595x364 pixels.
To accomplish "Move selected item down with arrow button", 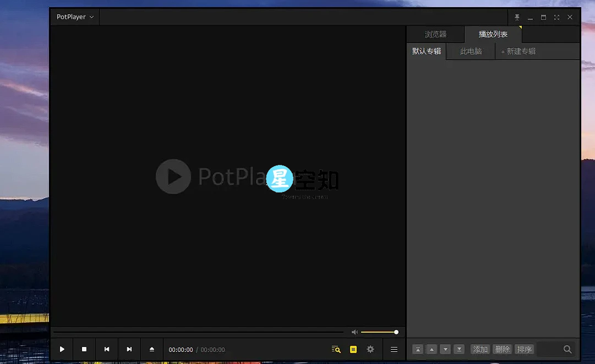I will [x=445, y=349].
